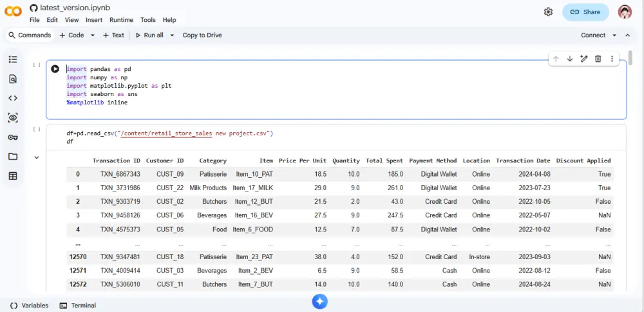Collapse the header chevron up arrow
This screenshot has height=312, width=644.
pos(627,35)
